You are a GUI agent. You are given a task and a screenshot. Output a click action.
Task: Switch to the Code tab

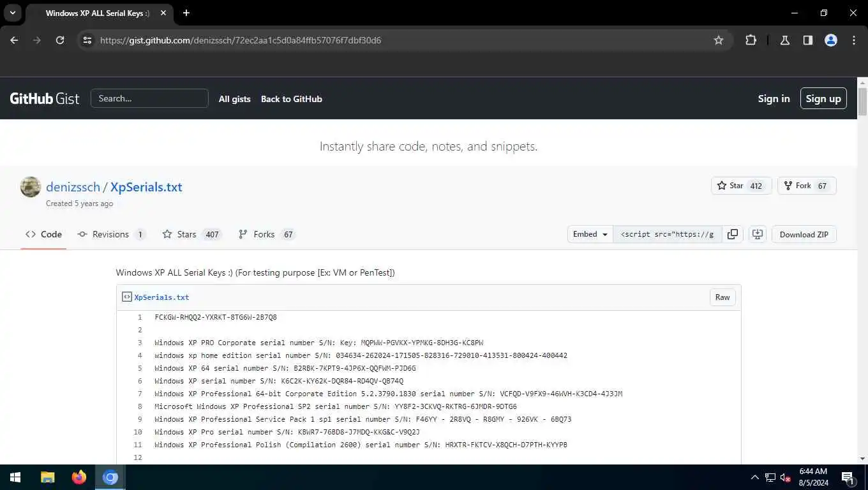(43, 234)
